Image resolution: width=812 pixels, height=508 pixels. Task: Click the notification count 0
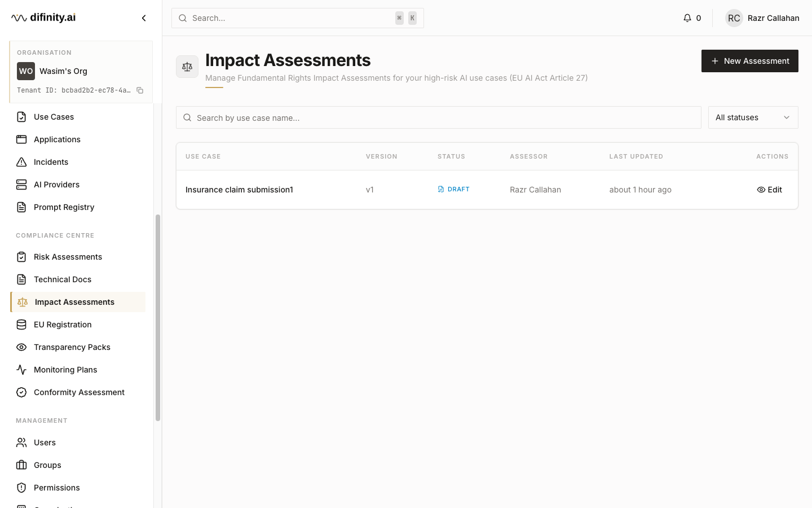tap(698, 18)
